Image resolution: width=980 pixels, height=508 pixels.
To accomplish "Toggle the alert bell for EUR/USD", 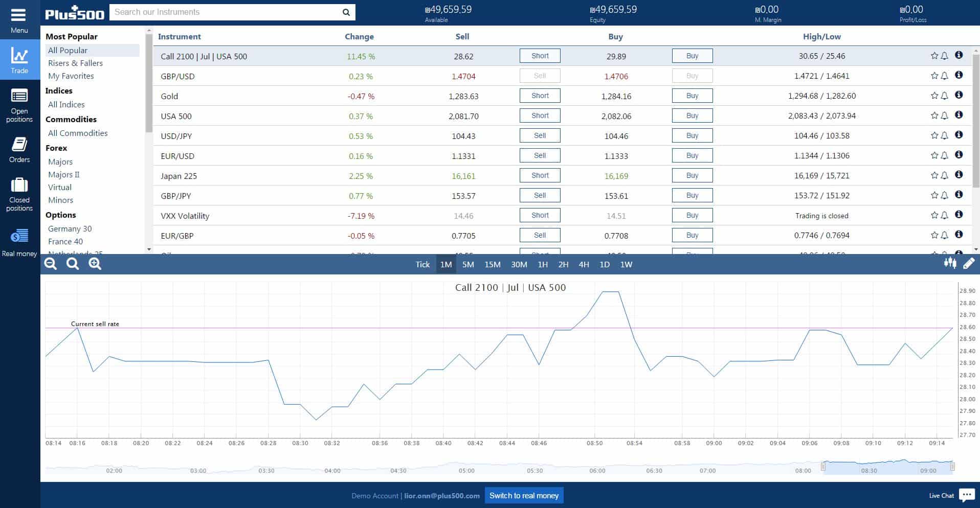I will pos(944,155).
